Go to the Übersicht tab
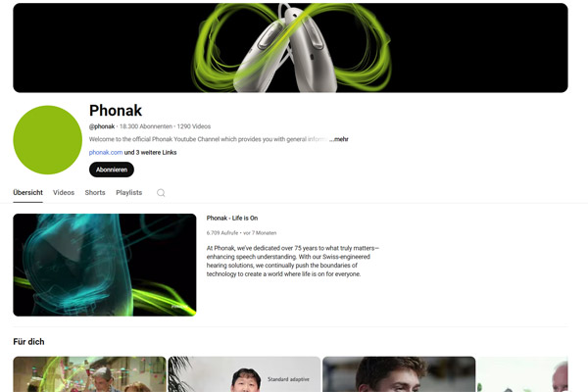This screenshot has width=588, height=392. click(27, 192)
